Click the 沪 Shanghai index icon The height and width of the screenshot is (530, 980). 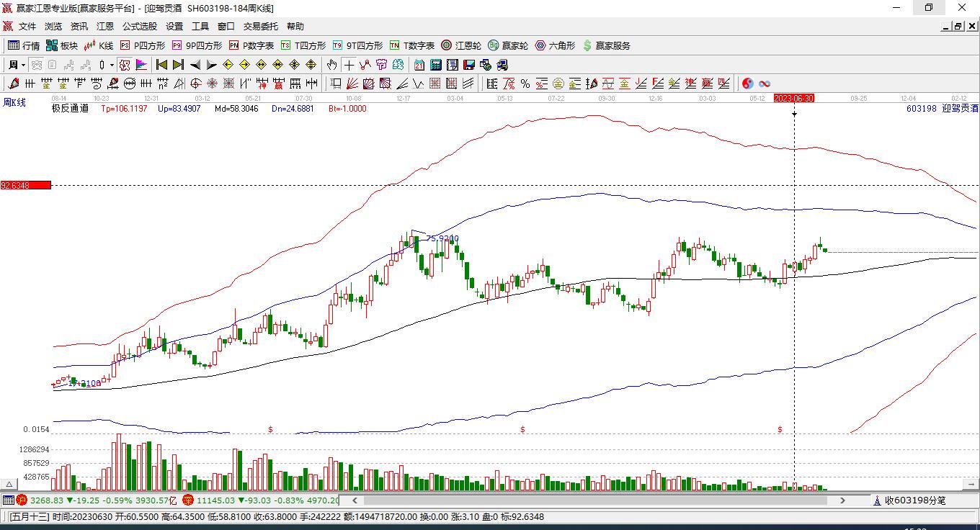click(22, 500)
